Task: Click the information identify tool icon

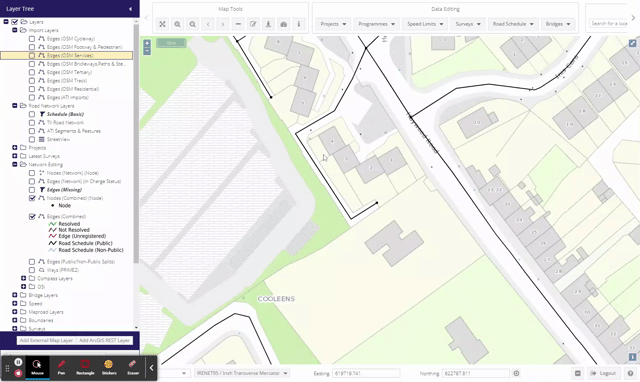Action: click(299, 24)
